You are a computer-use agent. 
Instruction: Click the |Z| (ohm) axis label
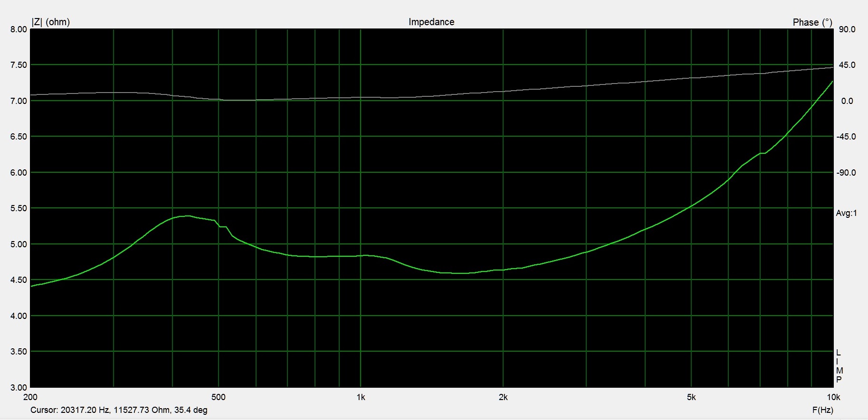pyautogui.click(x=50, y=22)
